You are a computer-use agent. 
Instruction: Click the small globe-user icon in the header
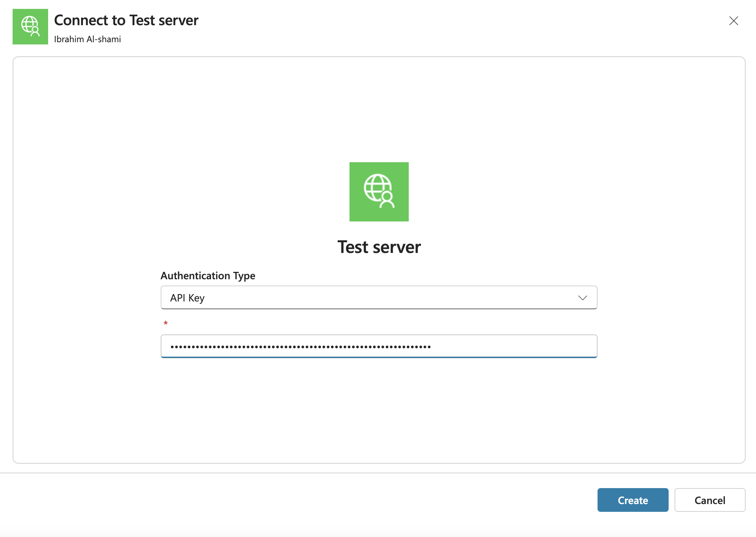[30, 27]
